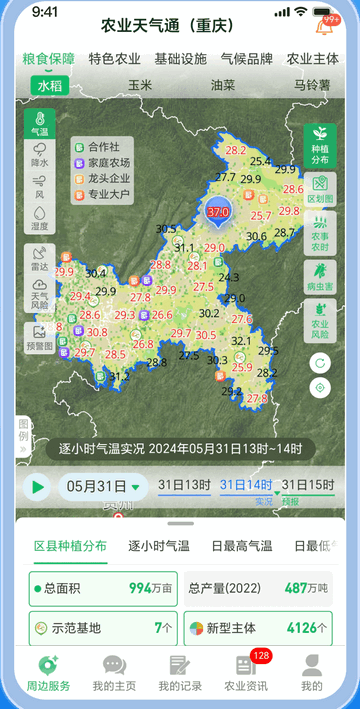Viewport: 360px width, 709px height.
Task: Switch to 农业主体 top tab
Action: click(x=313, y=59)
